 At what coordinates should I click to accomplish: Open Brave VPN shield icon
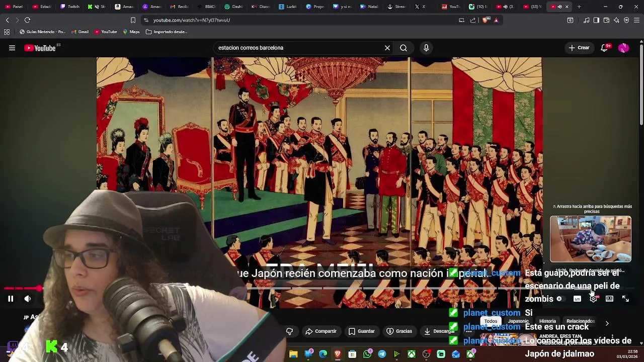626,20
